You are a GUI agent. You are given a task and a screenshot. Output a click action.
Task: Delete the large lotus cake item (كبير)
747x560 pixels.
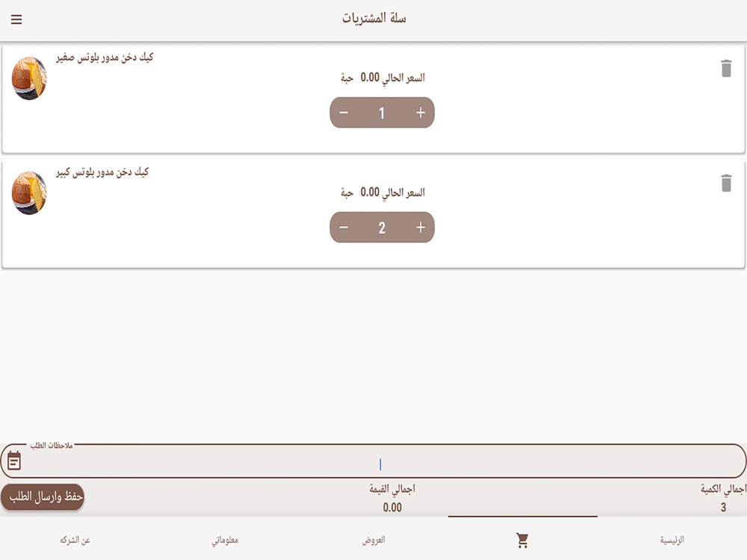[726, 184]
